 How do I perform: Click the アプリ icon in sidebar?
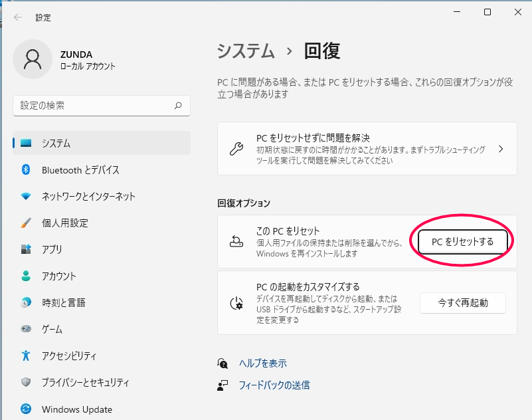tap(26, 249)
